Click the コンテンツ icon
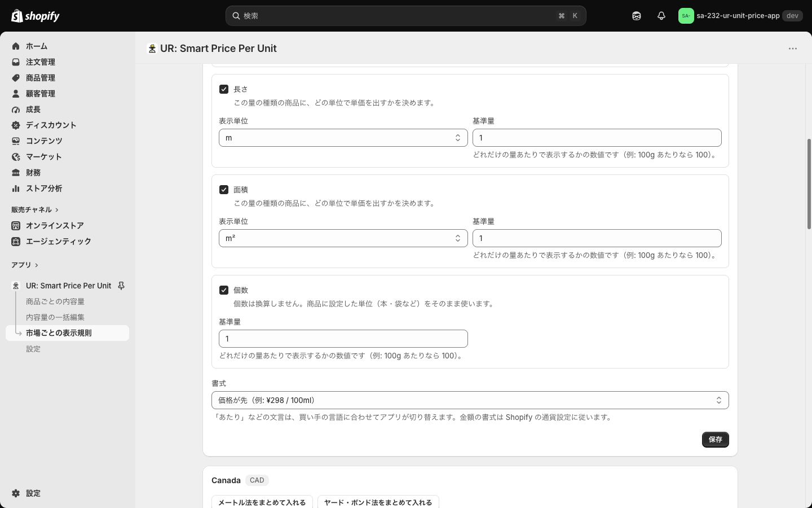Viewport: 812px width, 508px height. coord(16,141)
